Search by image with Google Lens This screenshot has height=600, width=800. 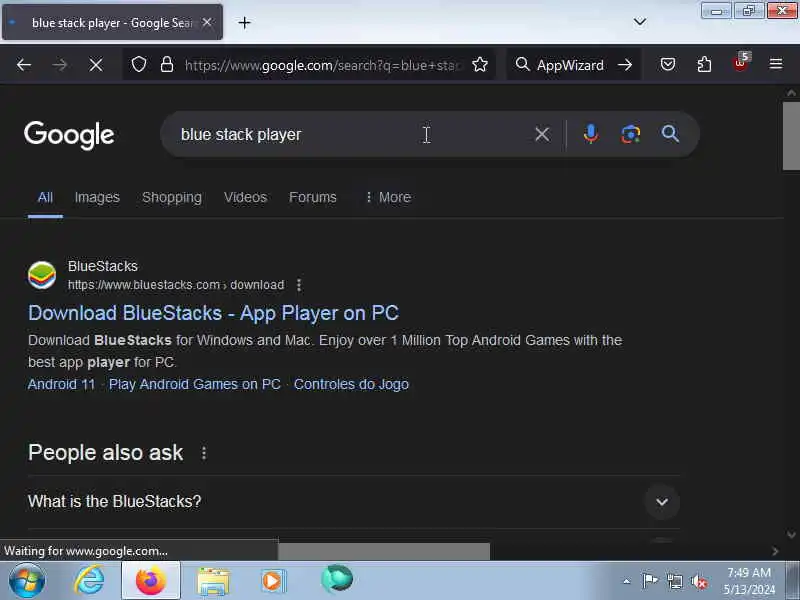pyautogui.click(x=631, y=134)
